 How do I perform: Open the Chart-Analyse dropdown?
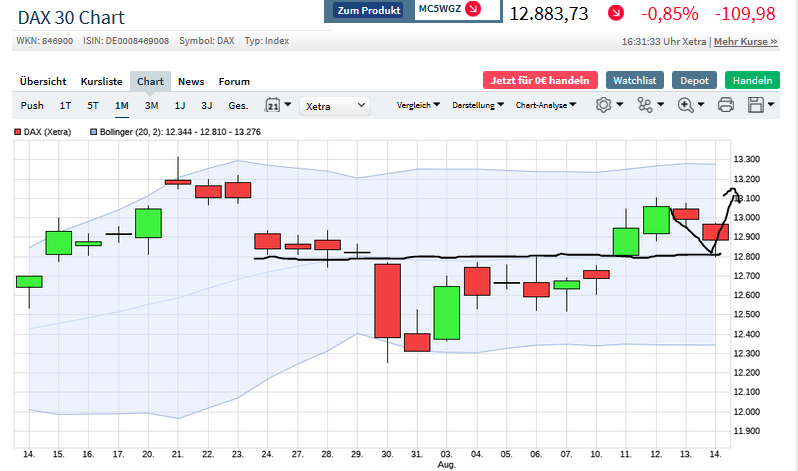pyautogui.click(x=546, y=105)
